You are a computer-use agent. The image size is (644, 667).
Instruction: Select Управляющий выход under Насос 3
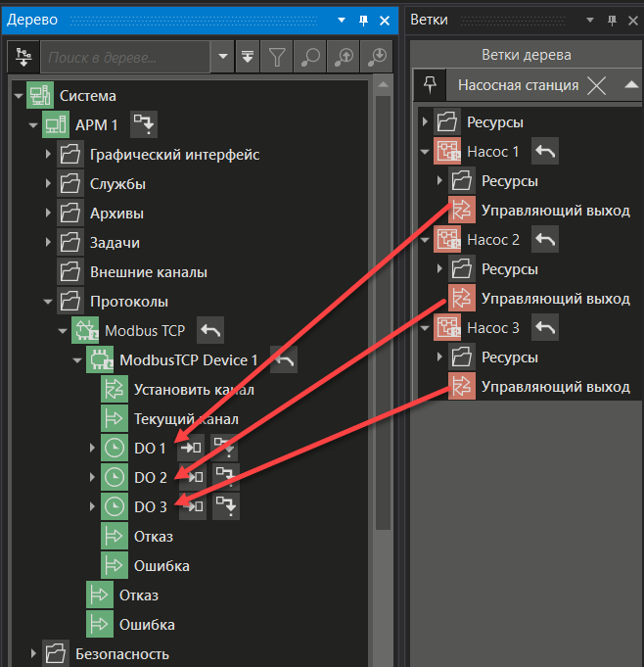point(555,387)
